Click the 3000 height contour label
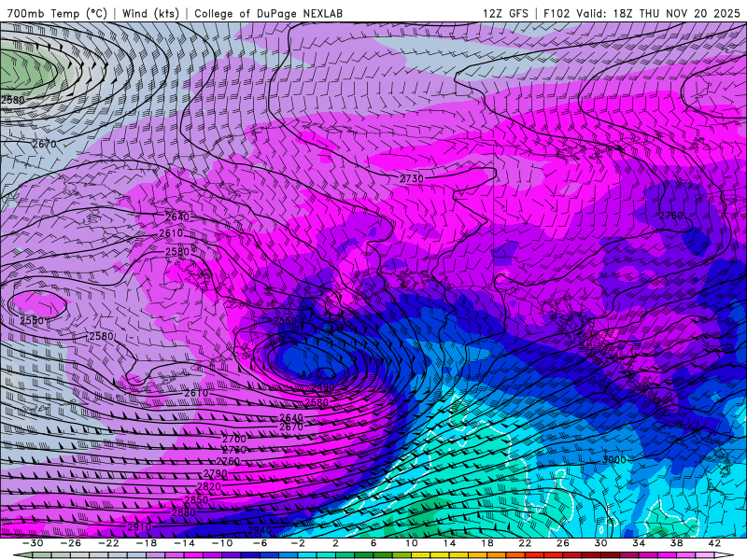The image size is (747, 560). point(614,460)
